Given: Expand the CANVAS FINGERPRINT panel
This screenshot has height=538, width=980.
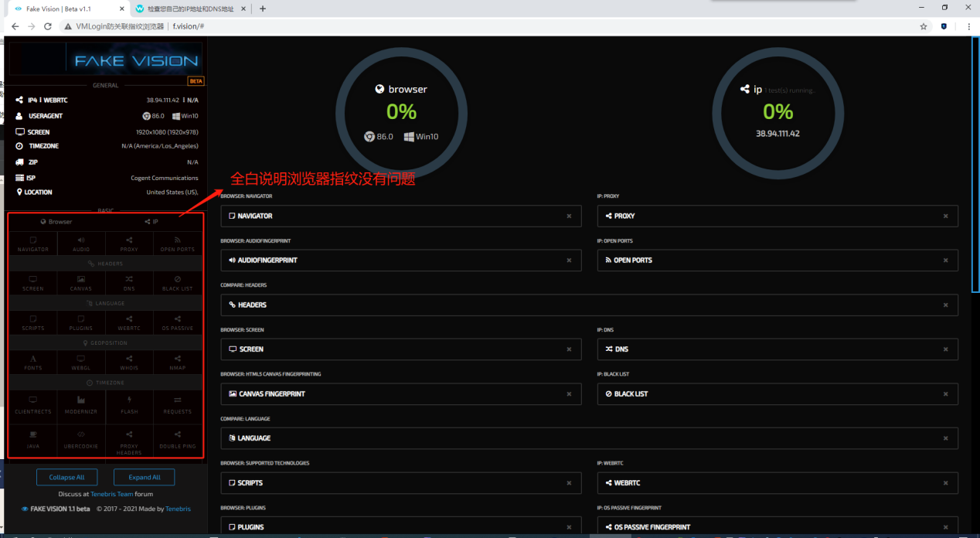Looking at the screenshot, I should coord(400,393).
